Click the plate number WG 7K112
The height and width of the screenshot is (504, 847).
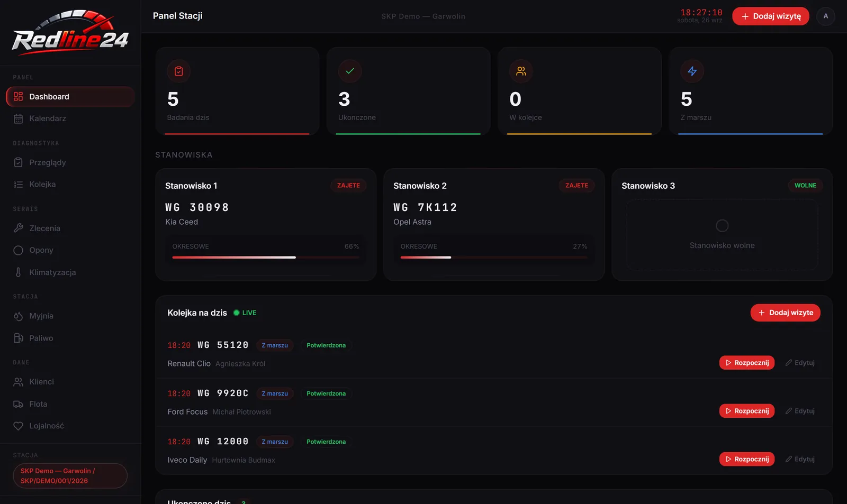click(425, 207)
